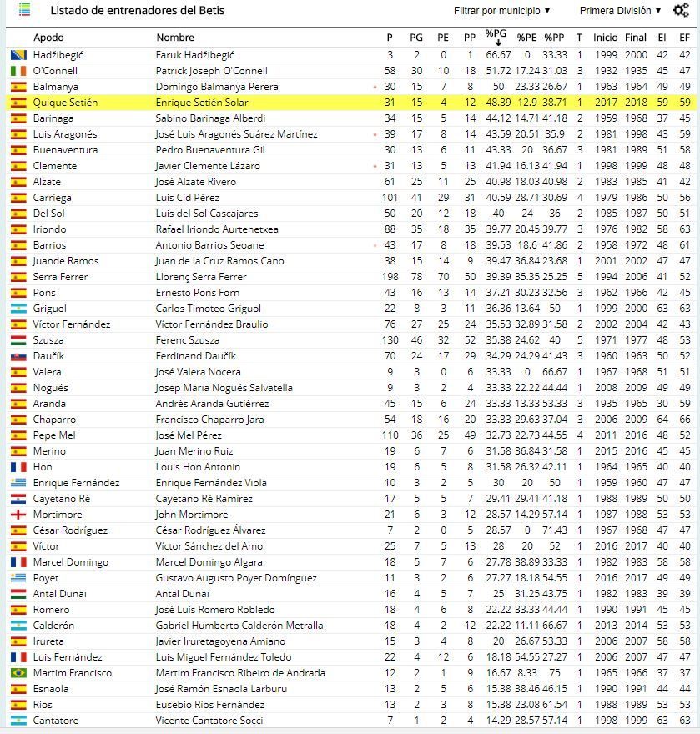Click the French flag beside Luis Fernández
700x734 pixels.
tap(18, 657)
